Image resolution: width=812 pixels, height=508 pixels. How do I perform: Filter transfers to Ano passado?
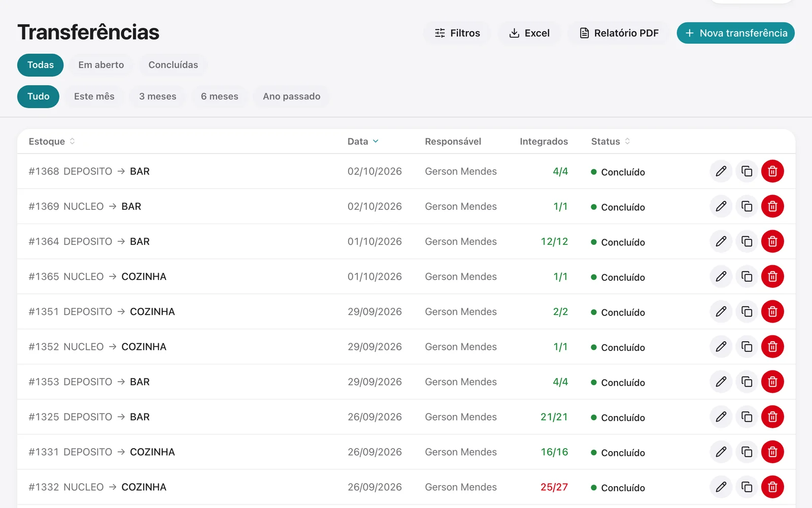pyautogui.click(x=292, y=97)
